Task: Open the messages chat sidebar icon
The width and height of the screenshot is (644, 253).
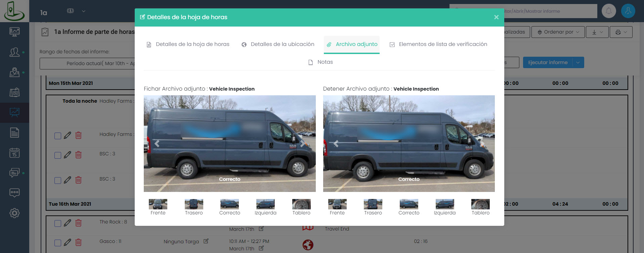Action: (14, 173)
